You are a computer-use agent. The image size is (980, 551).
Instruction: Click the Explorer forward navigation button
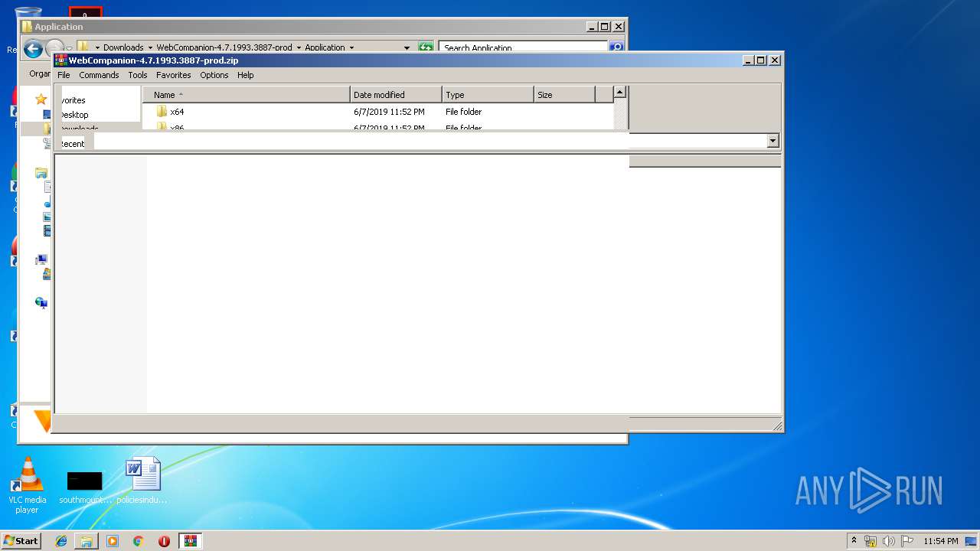(x=54, y=47)
